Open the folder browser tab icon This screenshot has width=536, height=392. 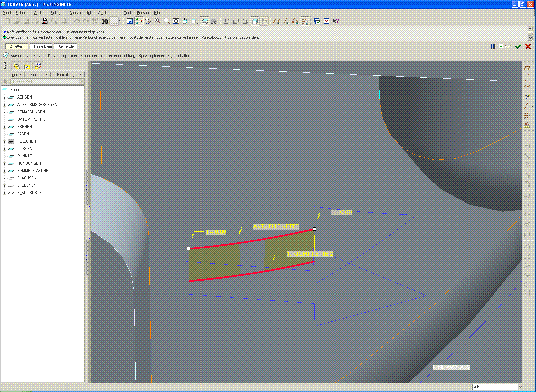[17, 66]
